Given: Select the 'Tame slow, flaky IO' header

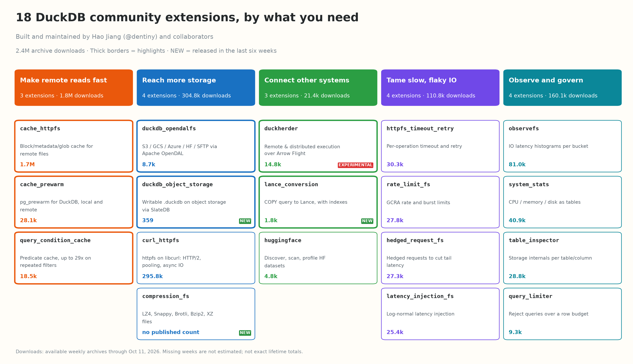Looking at the screenshot, I should (440, 88).
